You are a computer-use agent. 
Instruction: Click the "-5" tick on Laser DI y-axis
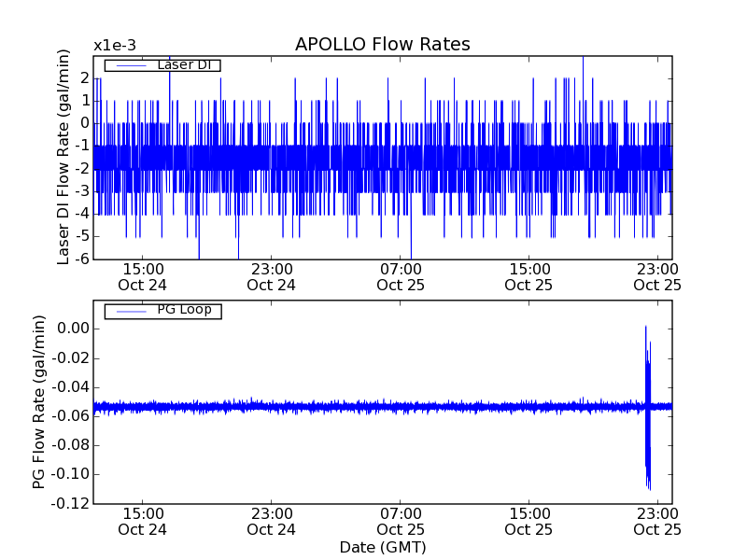[x=82, y=236]
